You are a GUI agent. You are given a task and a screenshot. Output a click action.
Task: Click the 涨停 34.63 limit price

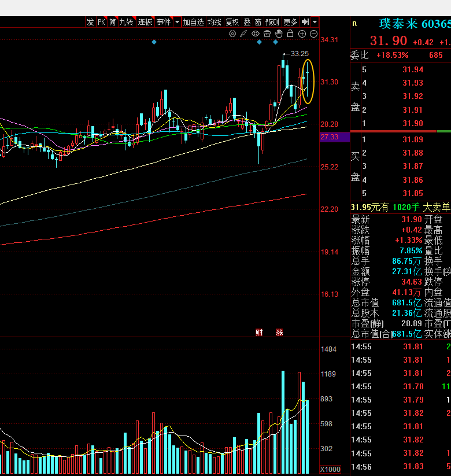[412, 282]
